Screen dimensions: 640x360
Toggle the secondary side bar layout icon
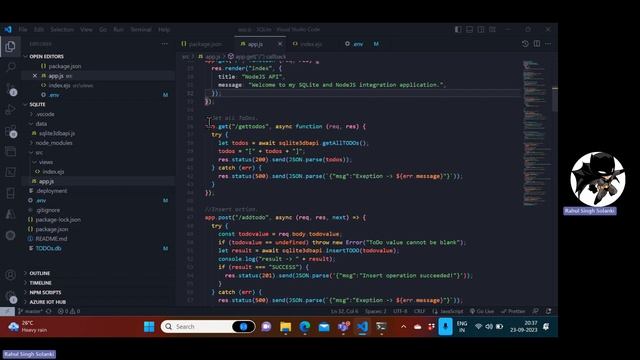point(481,29)
